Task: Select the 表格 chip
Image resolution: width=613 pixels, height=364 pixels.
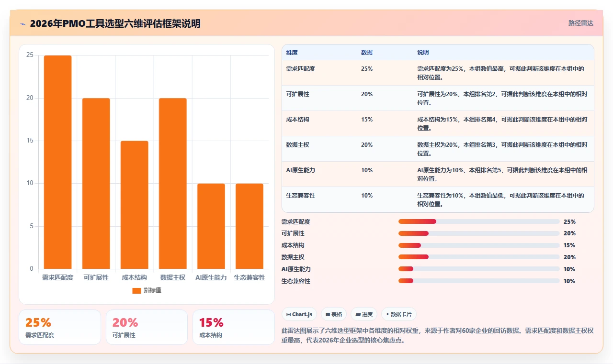Action: [x=334, y=314]
